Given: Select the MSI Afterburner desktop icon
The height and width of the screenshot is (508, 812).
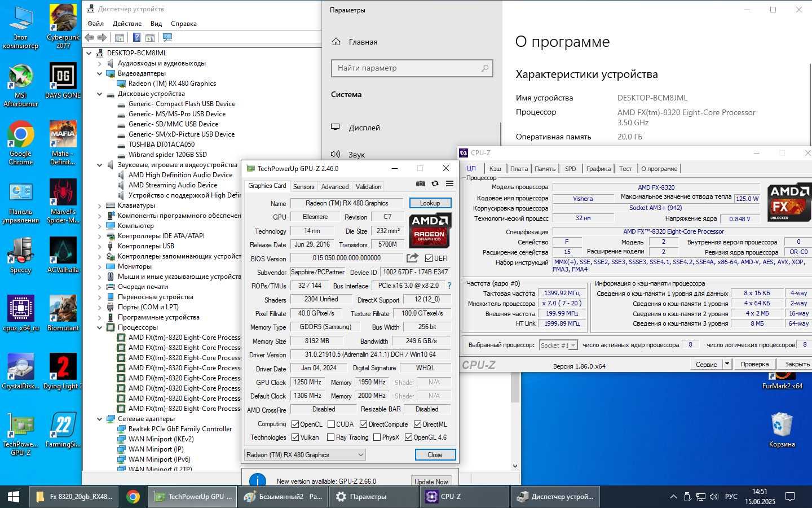Looking at the screenshot, I should [x=20, y=85].
